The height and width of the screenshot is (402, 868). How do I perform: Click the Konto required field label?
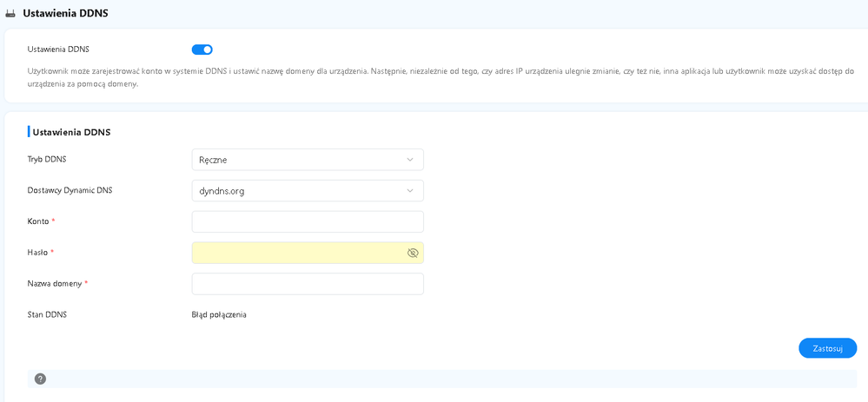coord(38,221)
